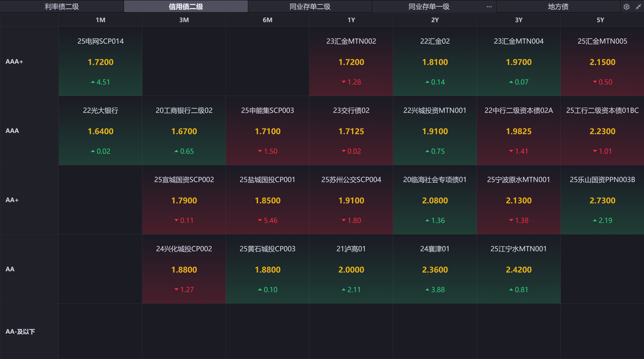Click the AA-及以下 row label
Screen dimensions: 644x359
pyautogui.click(x=20, y=332)
